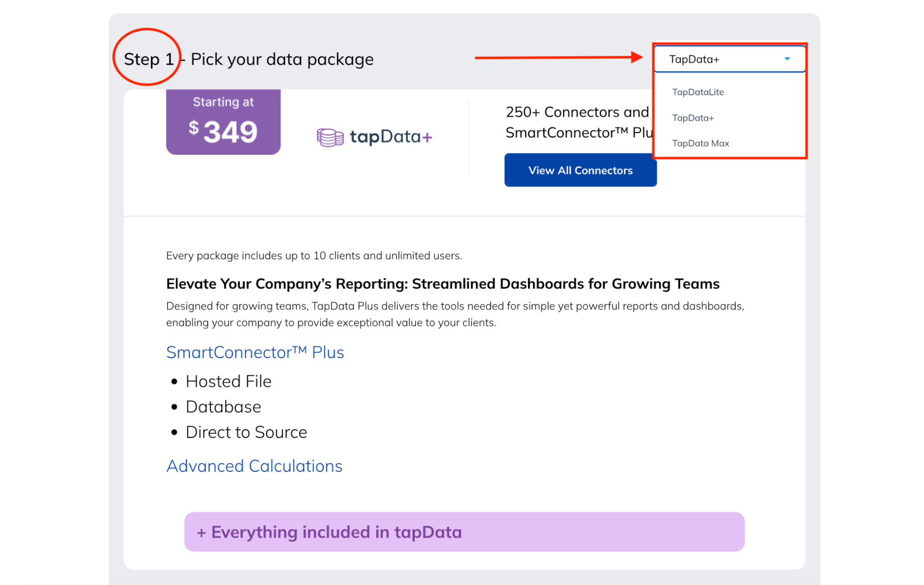The width and height of the screenshot is (924, 585).
Task: Open the Advanced Calculations link
Action: 254,466
